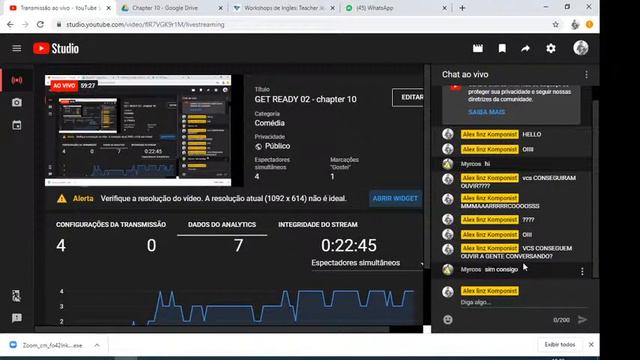The height and width of the screenshot is (360, 640).
Task: Click the 0:22:45 duration value
Action: (349, 245)
